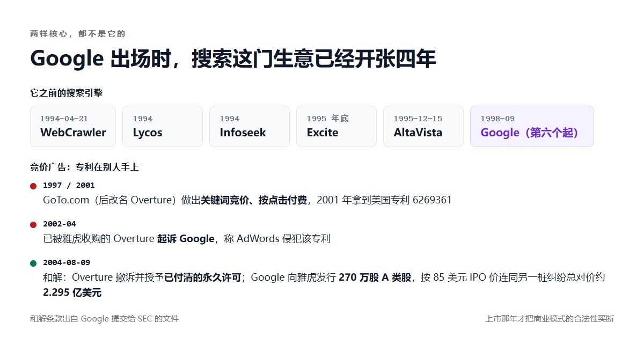Select the AltaVista 1995-12-15 card
Screen dimensions: 644x351
click(x=423, y=126)
